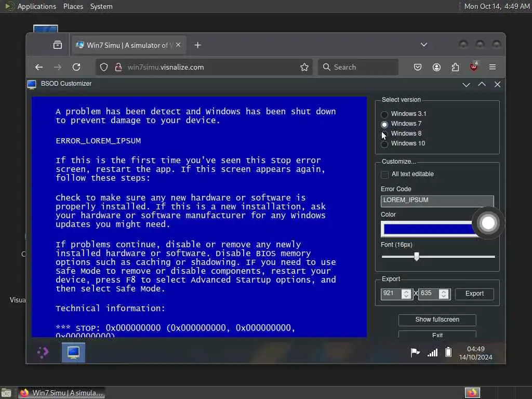Image resolution: width=532 pixels, height=399 pixels.
Task: Click the site security padlock icon
Action: point(118,67)
